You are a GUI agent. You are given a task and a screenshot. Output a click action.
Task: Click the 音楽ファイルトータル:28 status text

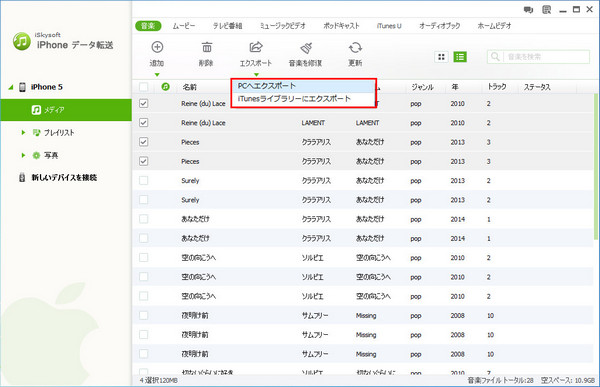point(501,380)
